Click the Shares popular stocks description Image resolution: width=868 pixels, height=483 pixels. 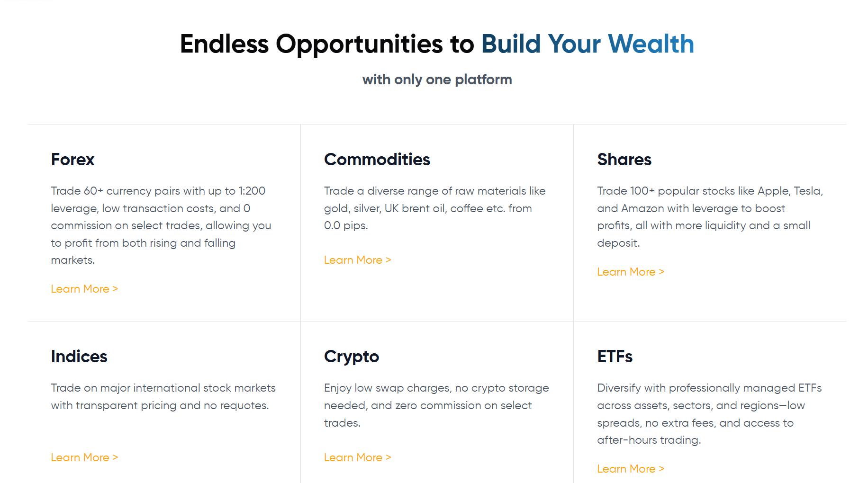point(710,217)
